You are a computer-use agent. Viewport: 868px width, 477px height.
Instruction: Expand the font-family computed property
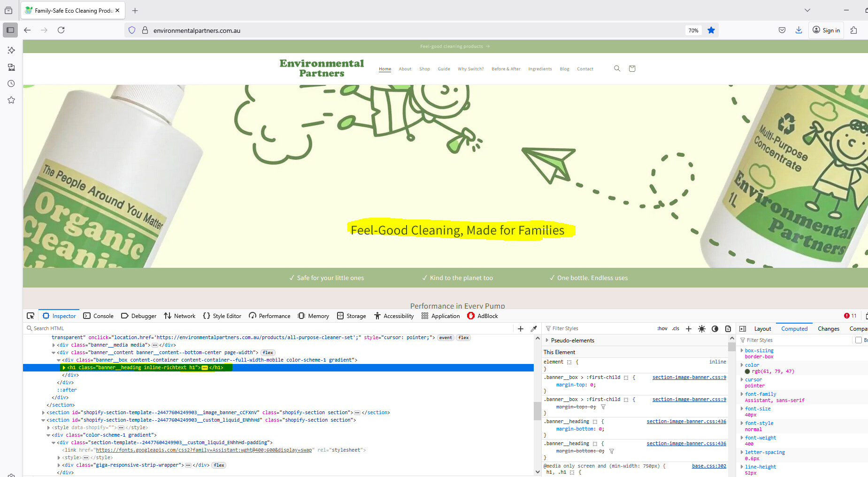click(742, 394)
